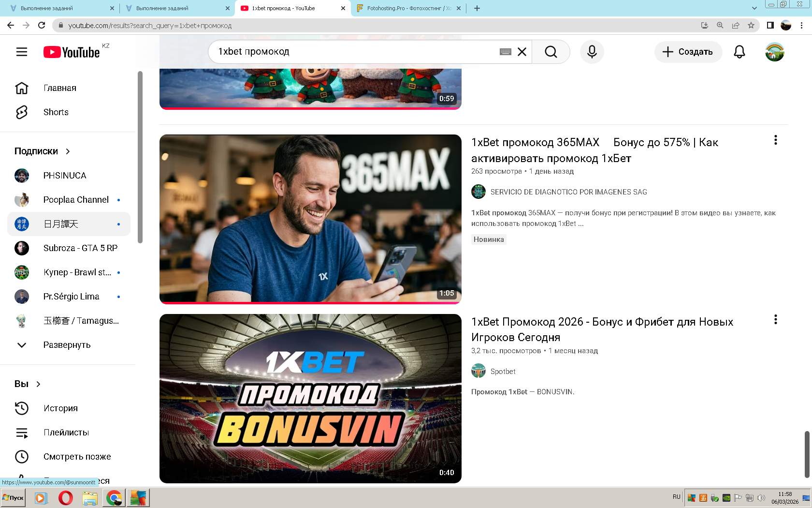812x508 pixels.
Task: Open the YouTube account avatar menu
Action: 775,52
